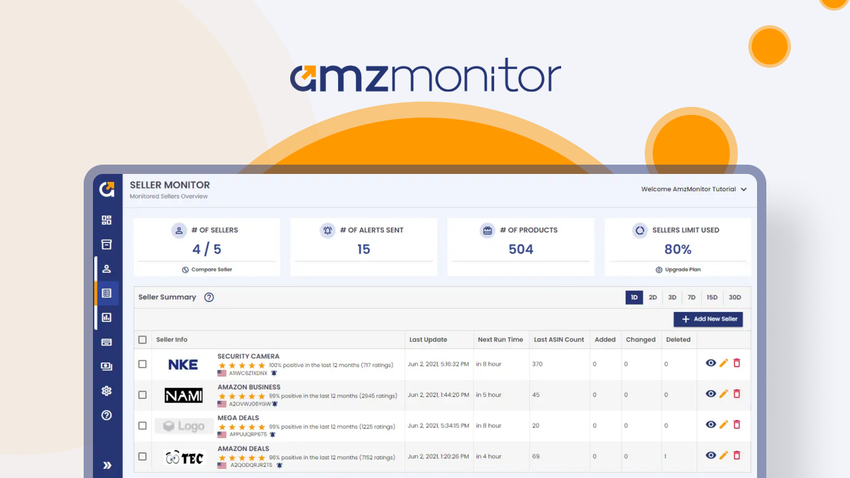Click the NKE seller logo thumbnail
The width and height of the screenshot is (850, 478).
[183, 365]
